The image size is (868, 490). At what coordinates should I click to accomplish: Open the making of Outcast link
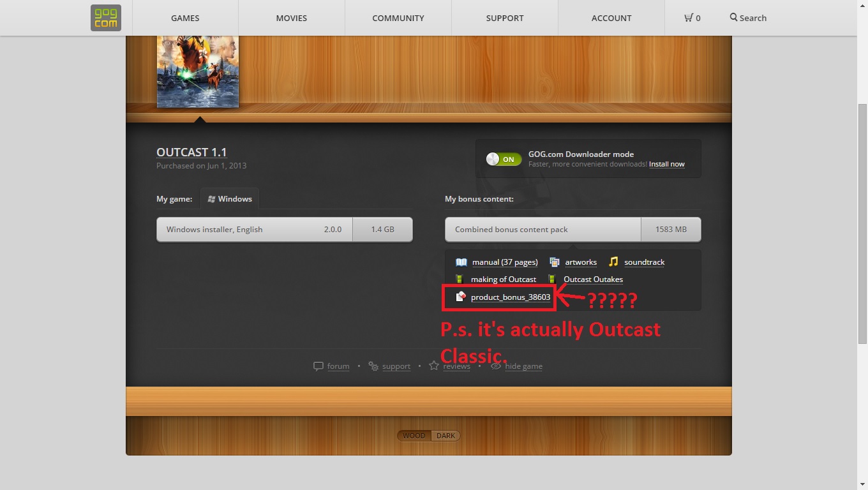[x=504, y=279]
